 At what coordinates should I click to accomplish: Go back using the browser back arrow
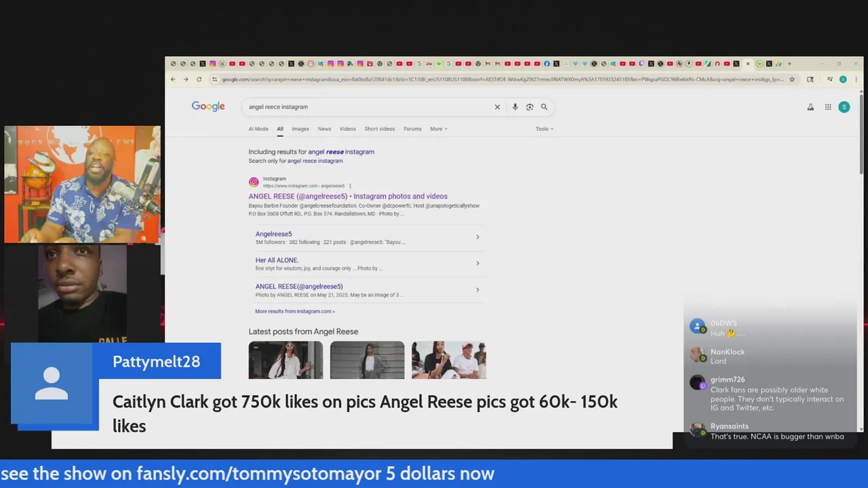click(173, 79)
